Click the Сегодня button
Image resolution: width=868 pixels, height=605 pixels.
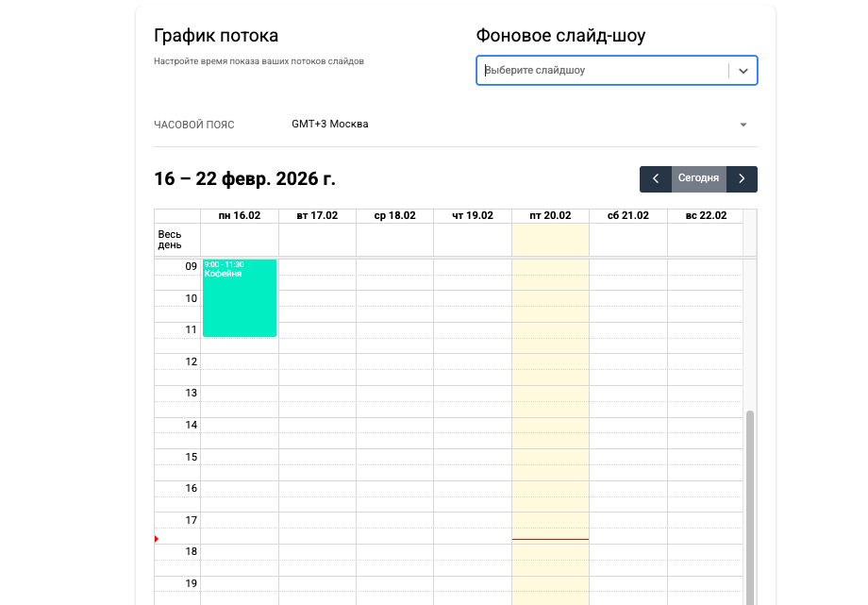(x=698, y=178)
